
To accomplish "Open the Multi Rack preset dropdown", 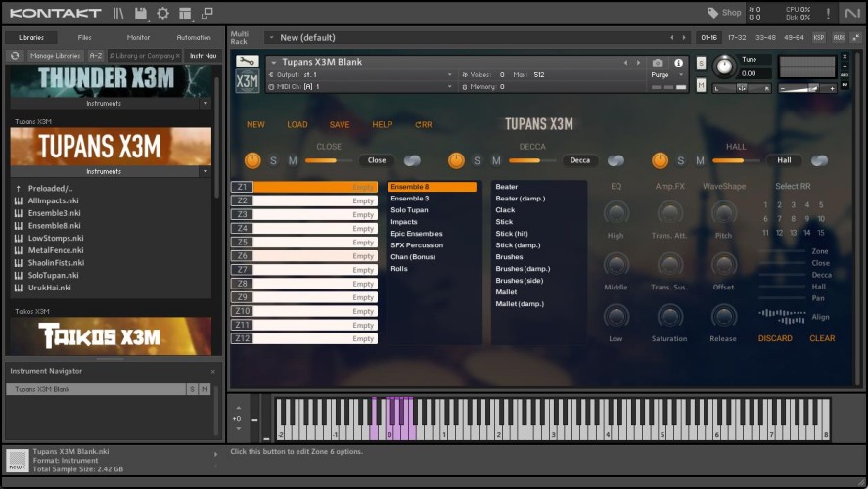I will [x=271, y=37].
